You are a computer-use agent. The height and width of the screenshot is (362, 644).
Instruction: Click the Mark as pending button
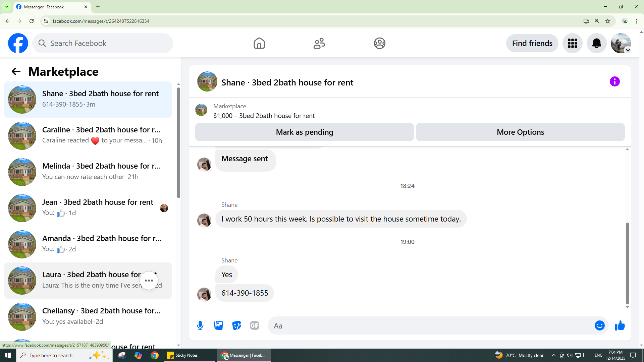[x=304, y=132]
